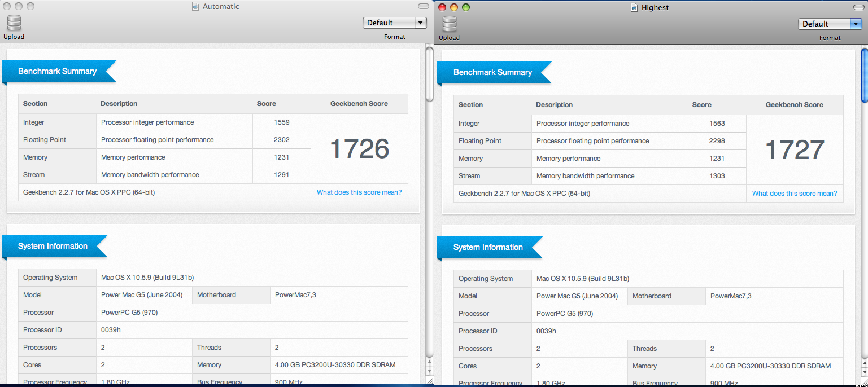
Task: Click Upload icon in Automatic window
Action: (14, 23)
